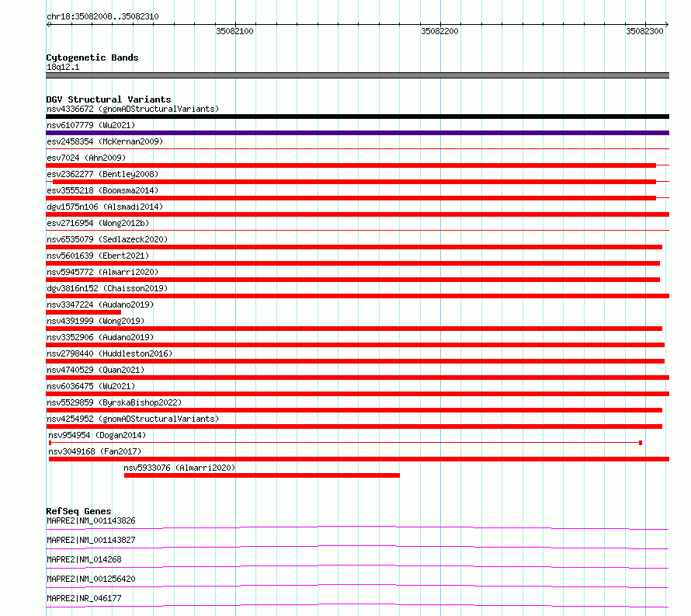Click the red bar of nsv5933076
This screenshot has height=616, width=691.
tap(262, 475)
